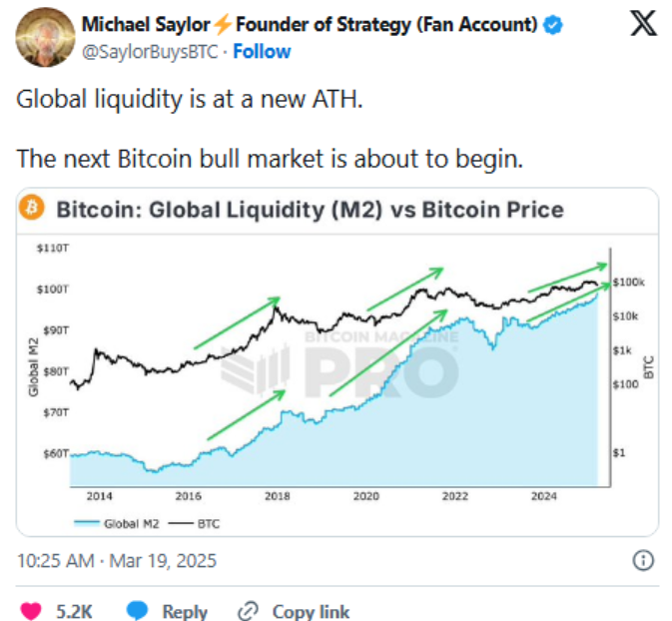Screen dimensions: 672x621
Task: Click the blue reply bubble icon
Action: (138, 610)
